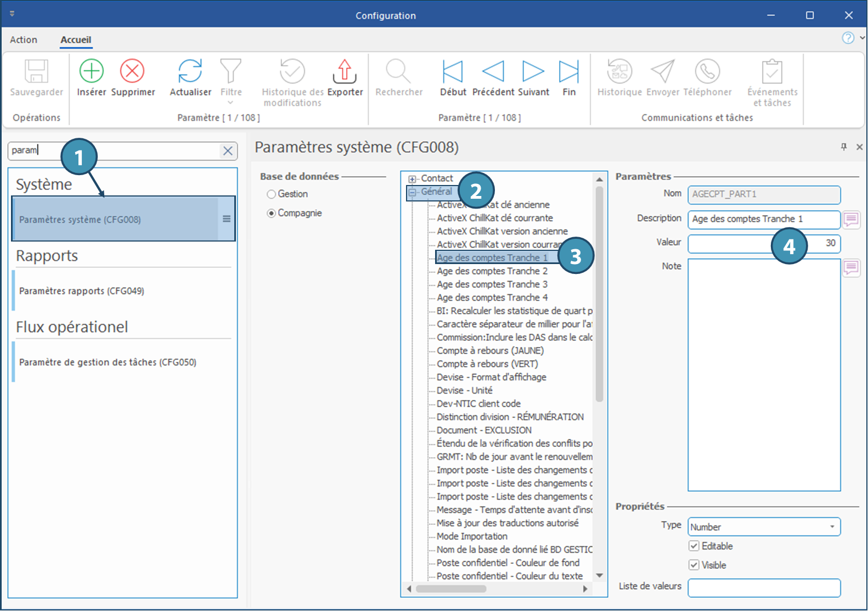Toggle the Visible checkbox

tap(694, 565)
